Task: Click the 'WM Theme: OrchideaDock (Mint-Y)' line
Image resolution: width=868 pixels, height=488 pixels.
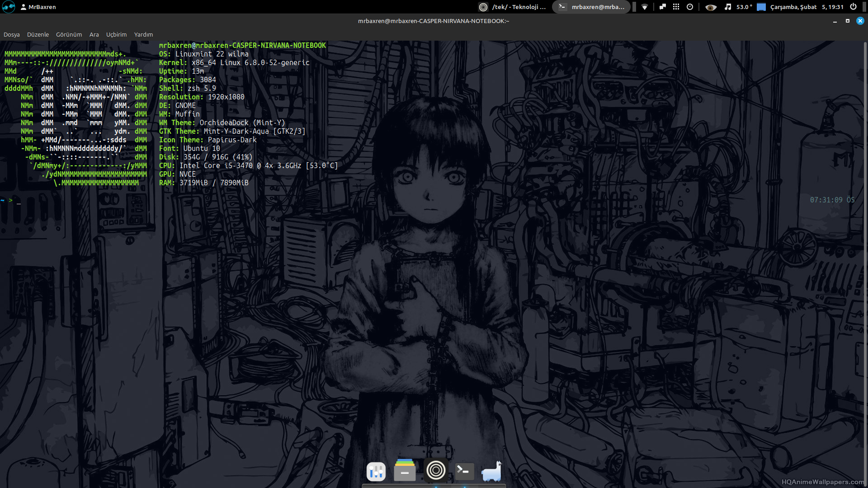Action: tap(222, 122)
